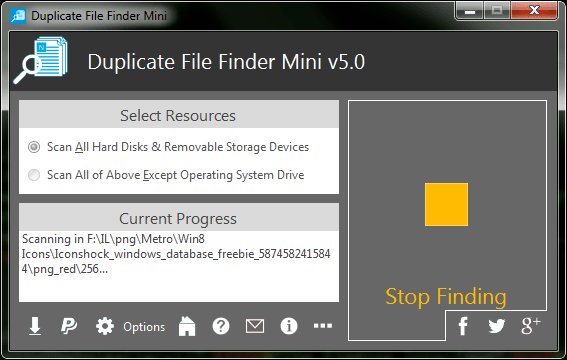Open the PayPal donate icon
This screenshot has height=360, width=567.
click(69, 326)
